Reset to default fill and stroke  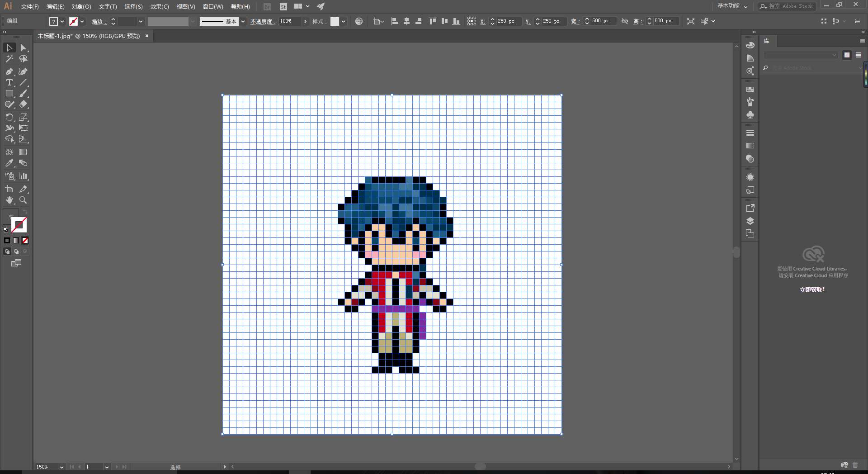(x=5, y=230)
